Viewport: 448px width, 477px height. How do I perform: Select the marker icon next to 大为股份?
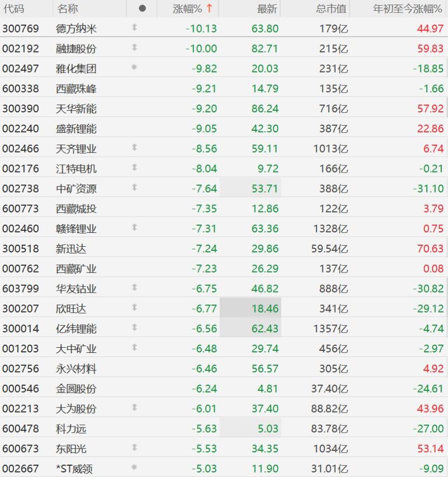[x=134, y=407]
